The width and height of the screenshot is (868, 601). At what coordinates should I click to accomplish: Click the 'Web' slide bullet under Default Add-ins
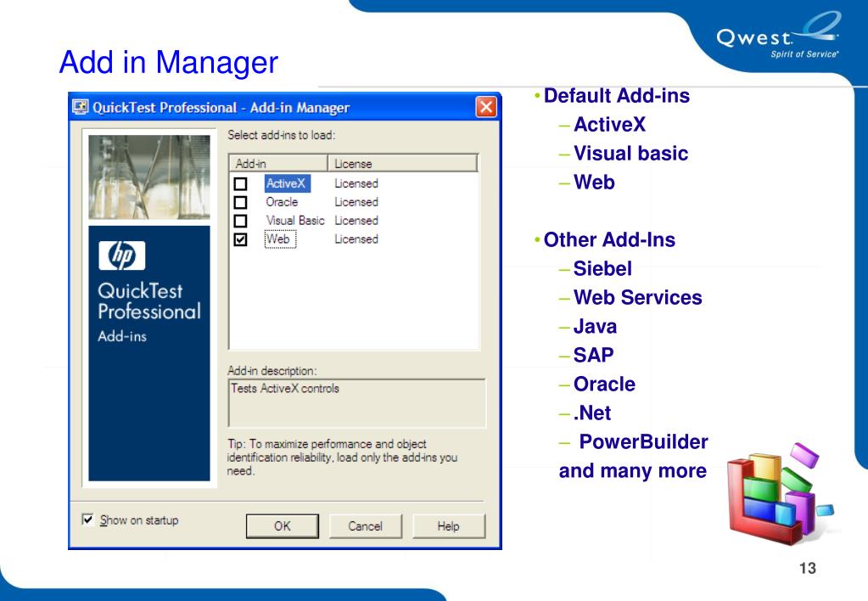tap(594, 183)
